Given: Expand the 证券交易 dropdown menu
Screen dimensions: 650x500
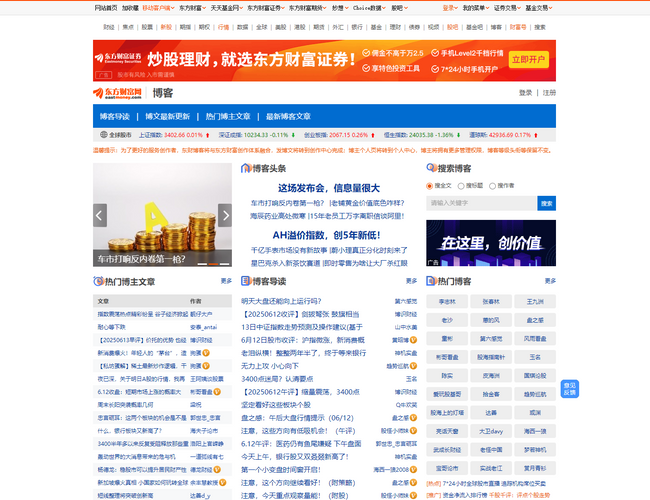Looking at the screenshot, I should (507, 7).
